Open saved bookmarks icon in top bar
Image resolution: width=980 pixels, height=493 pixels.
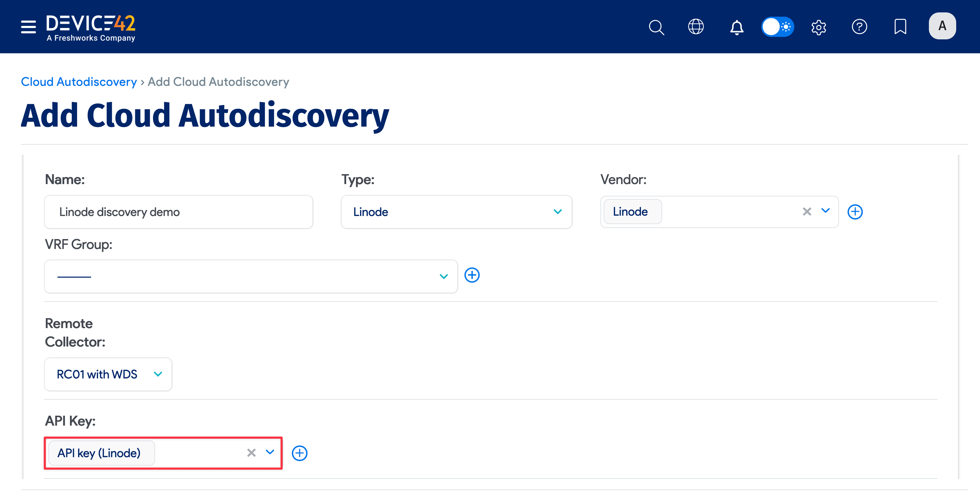(900, 26)
